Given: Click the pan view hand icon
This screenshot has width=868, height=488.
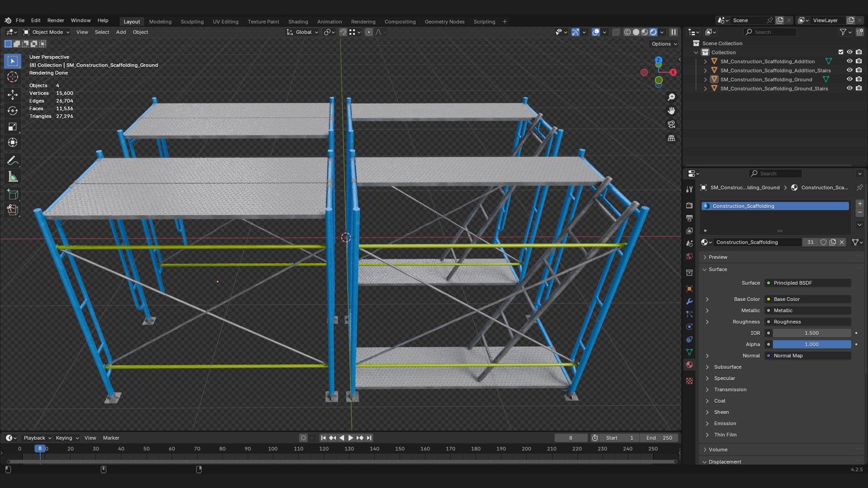Looking at the screenshot, I should [671, 111].
